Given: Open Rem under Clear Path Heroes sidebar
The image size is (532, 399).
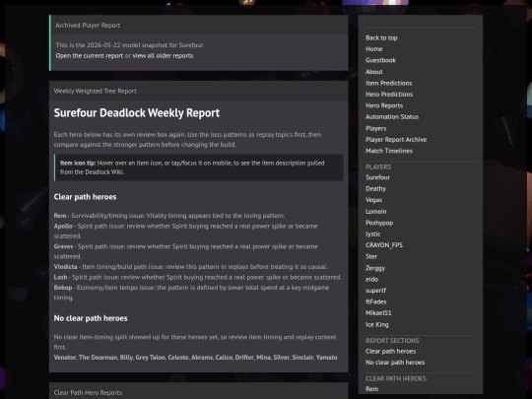Looking at the screenshot, I should point(371,389).
